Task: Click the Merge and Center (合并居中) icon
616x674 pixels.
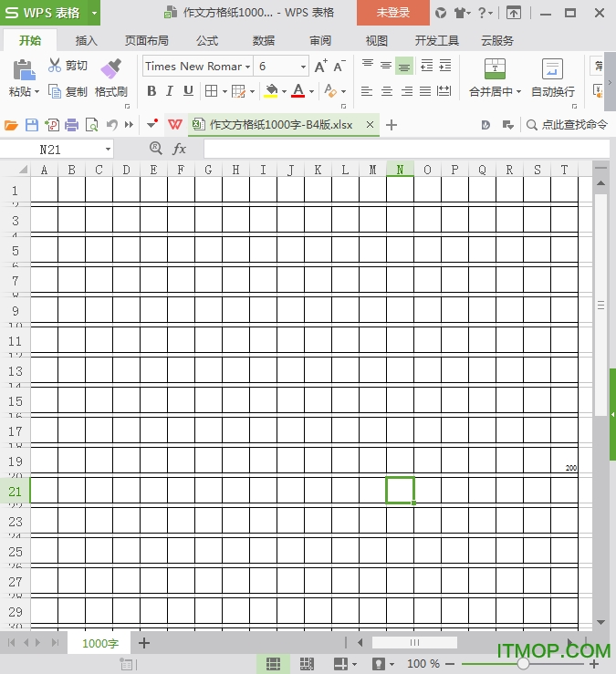Action: (x=495, y=69)
